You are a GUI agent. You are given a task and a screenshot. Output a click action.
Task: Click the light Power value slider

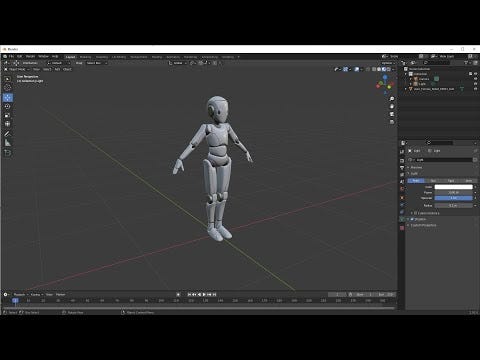(x=453, y=193)
